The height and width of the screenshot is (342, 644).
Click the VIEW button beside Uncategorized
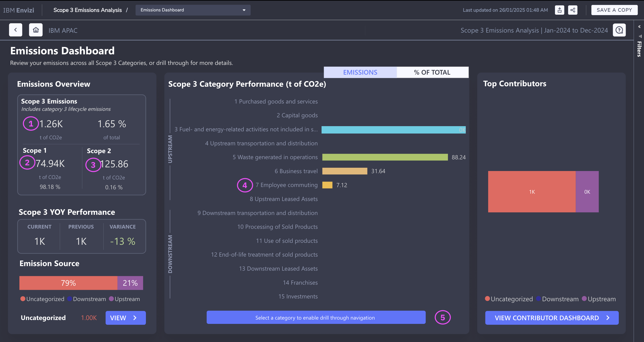point(125,318)
